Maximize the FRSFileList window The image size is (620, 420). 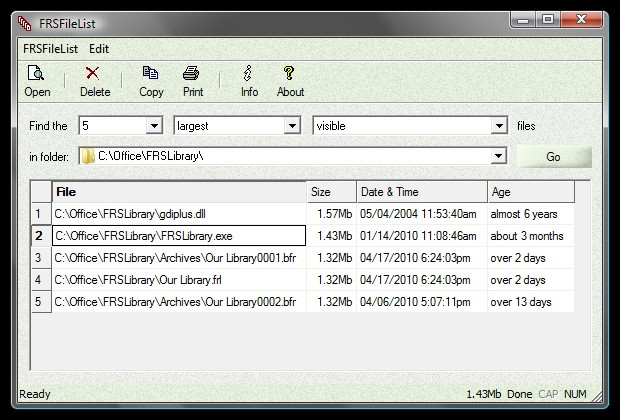coord(548,20)
